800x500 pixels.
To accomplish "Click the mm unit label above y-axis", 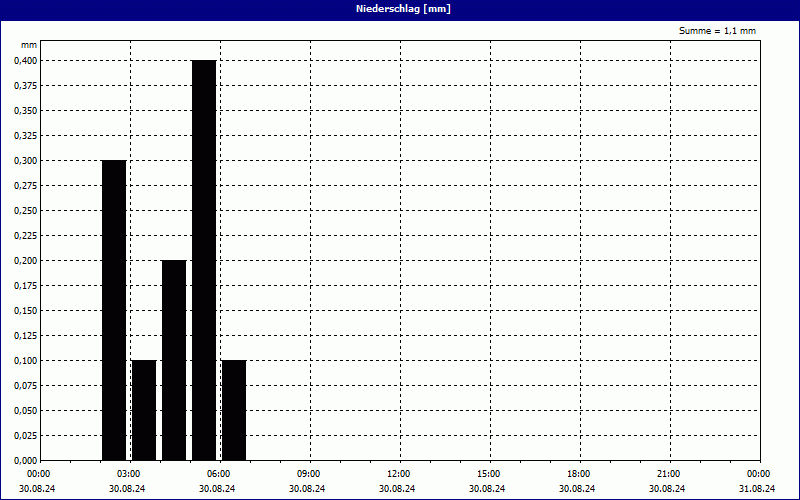I will 29,46.
